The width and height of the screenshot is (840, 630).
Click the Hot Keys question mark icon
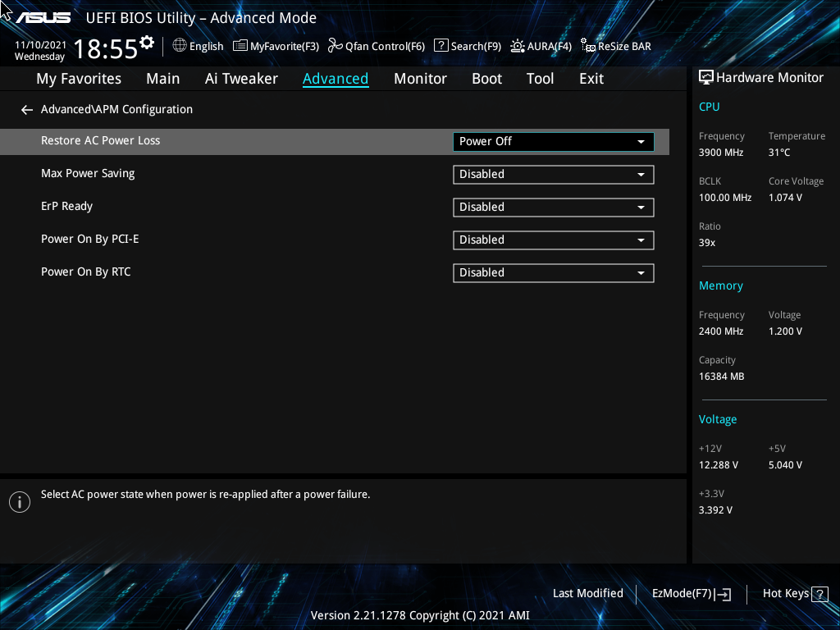[819, 594]
